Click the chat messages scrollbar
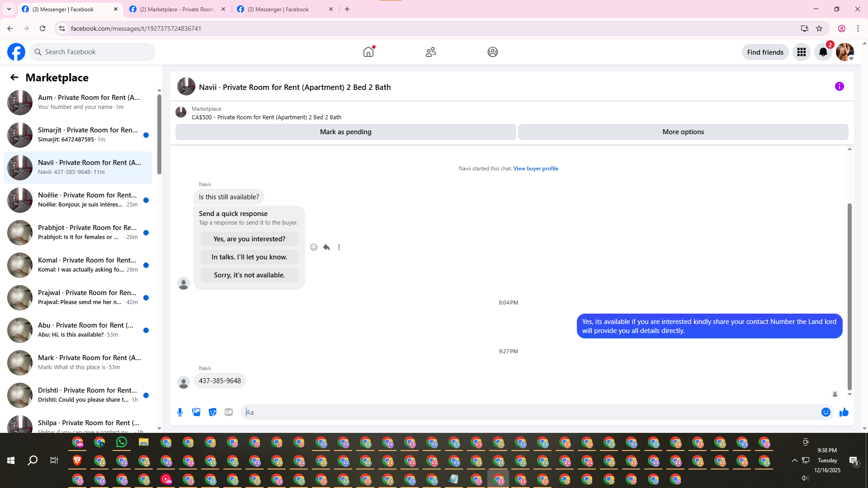 pos(849,296)
